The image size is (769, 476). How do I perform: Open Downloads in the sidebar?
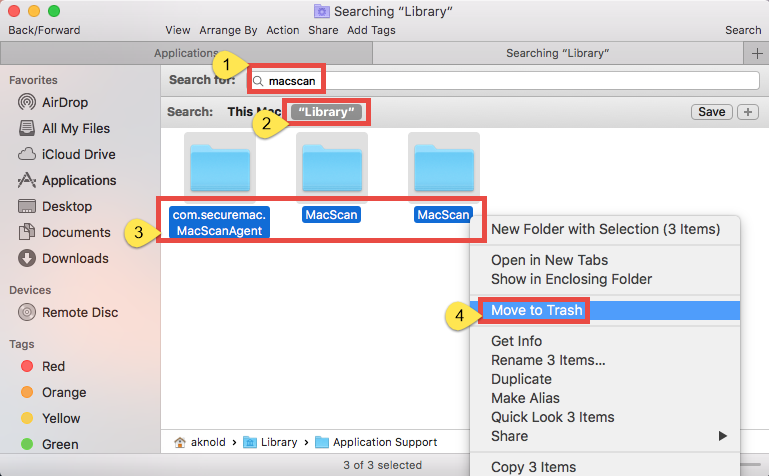(63, 258)
